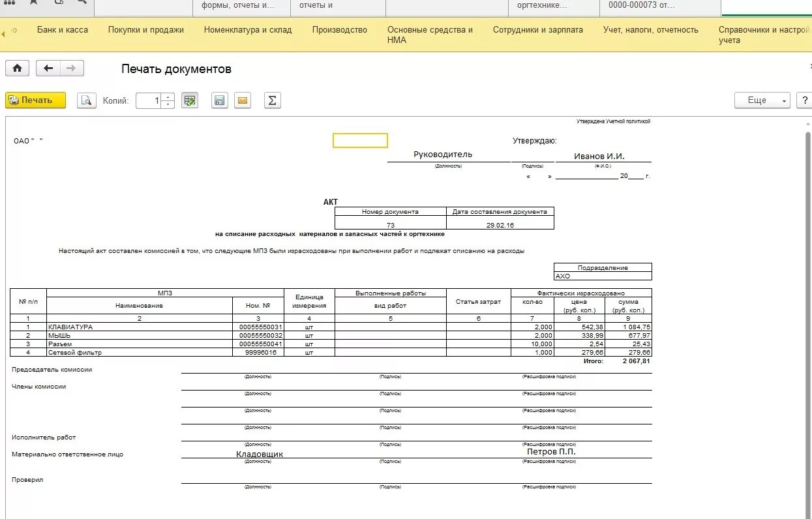812x519 pixels.
Task: Navigate back with the left arrow
Action: point(48,68)
